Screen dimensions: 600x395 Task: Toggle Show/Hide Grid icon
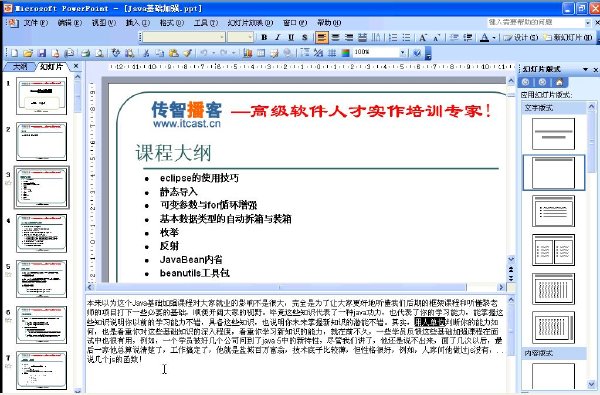click(332, 53)
